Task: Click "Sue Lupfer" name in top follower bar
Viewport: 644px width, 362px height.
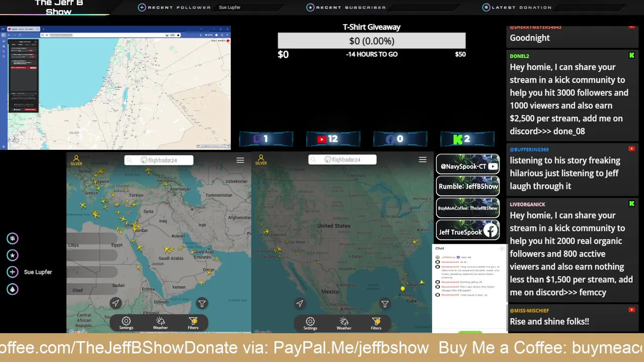Action: coord(229,8)
